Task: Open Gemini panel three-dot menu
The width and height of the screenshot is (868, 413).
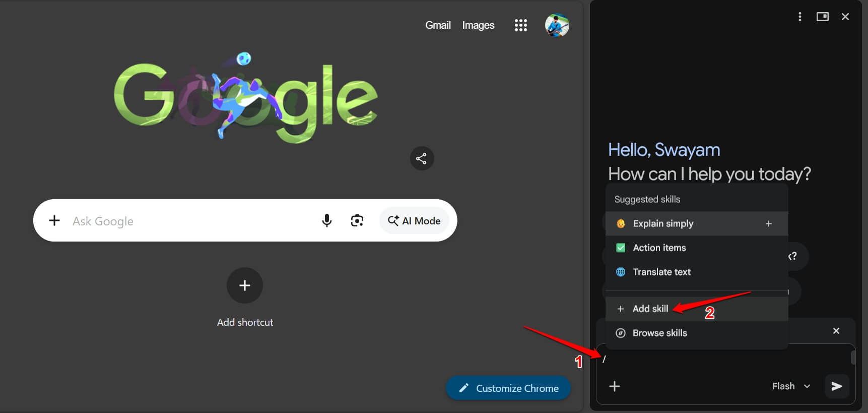Action: pyautogui.click(x=799, y=17)
